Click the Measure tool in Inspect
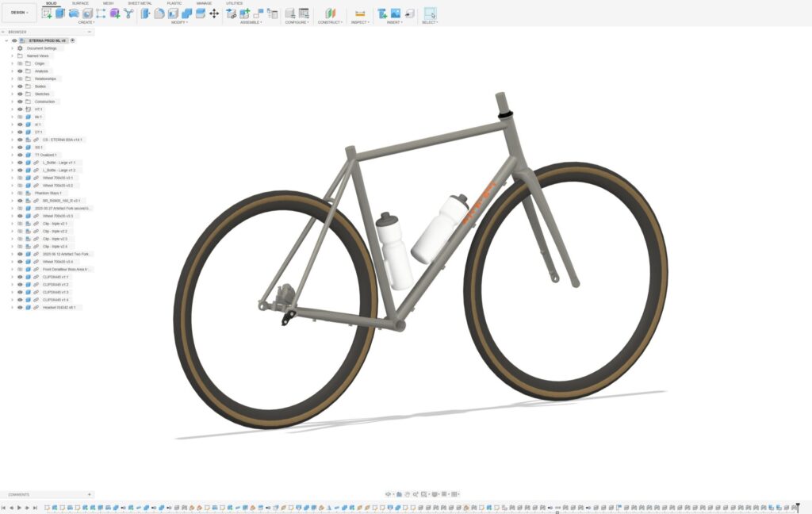This screenshot has height=514, width=812. pos(360,14)
